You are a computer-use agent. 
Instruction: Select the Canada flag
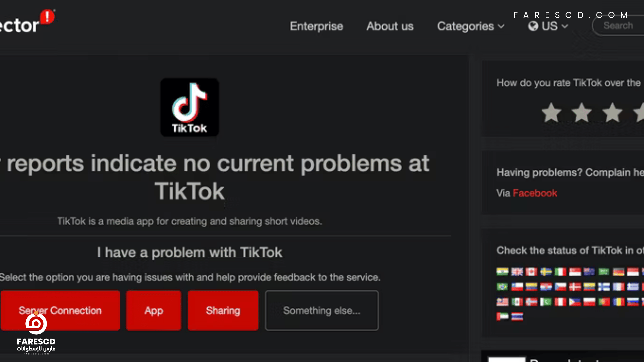click(x=531, y=272)
